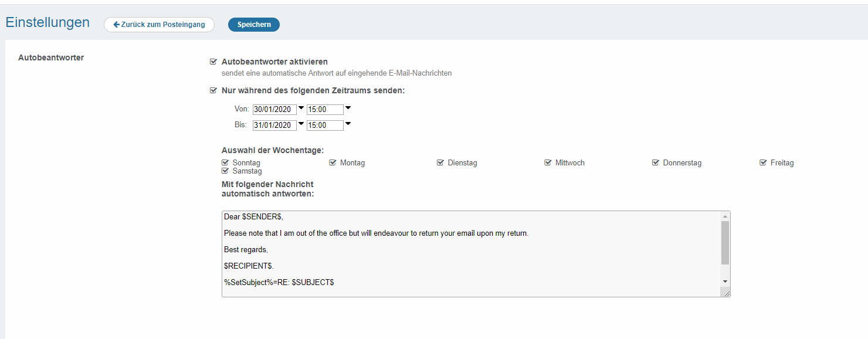Uncheck the Mittwoch weekday checkbox
The width and height of the screenshot is (868, 339).
548,162
